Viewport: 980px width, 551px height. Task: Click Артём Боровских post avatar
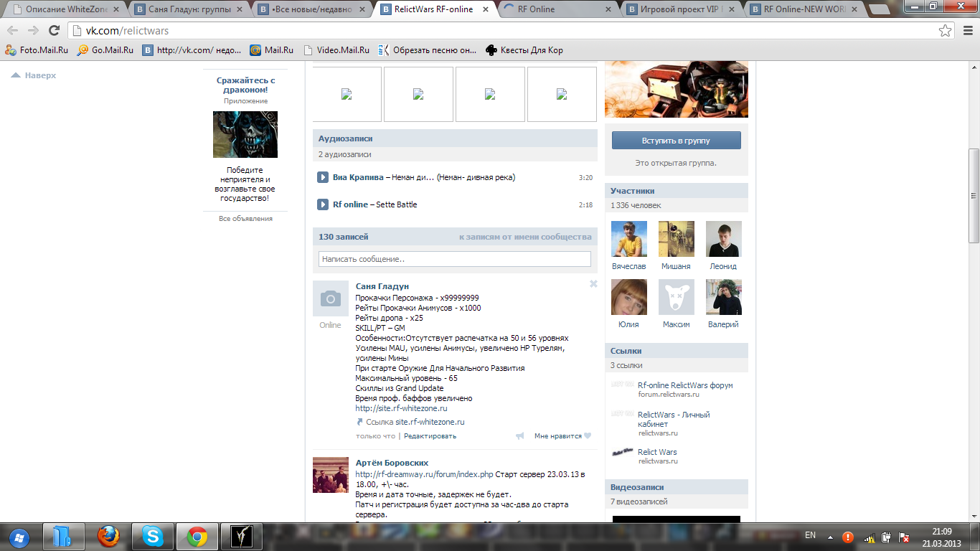point(331,475)
